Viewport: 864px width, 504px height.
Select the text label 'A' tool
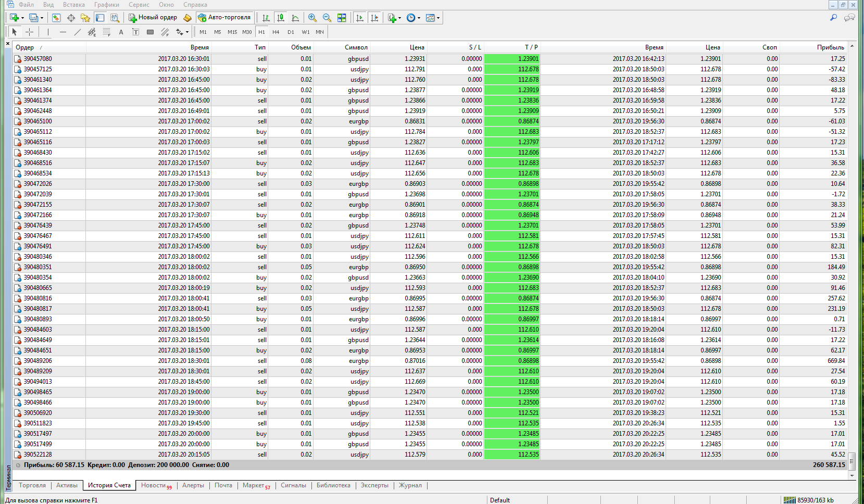pos(121,32)
